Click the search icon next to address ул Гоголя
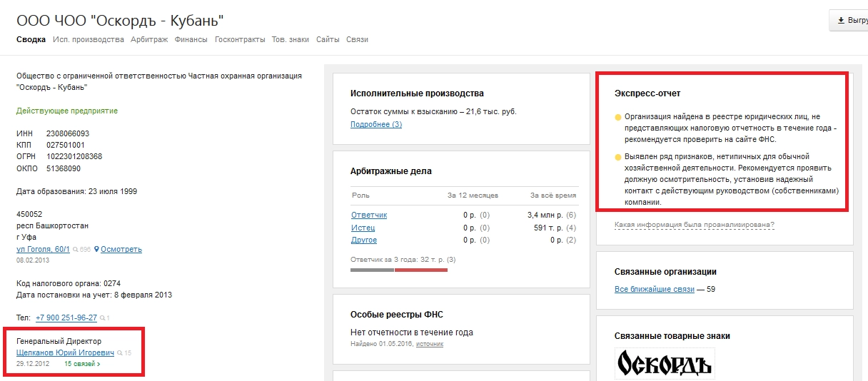This screenshot has width=868, height=381. point(75,250)
